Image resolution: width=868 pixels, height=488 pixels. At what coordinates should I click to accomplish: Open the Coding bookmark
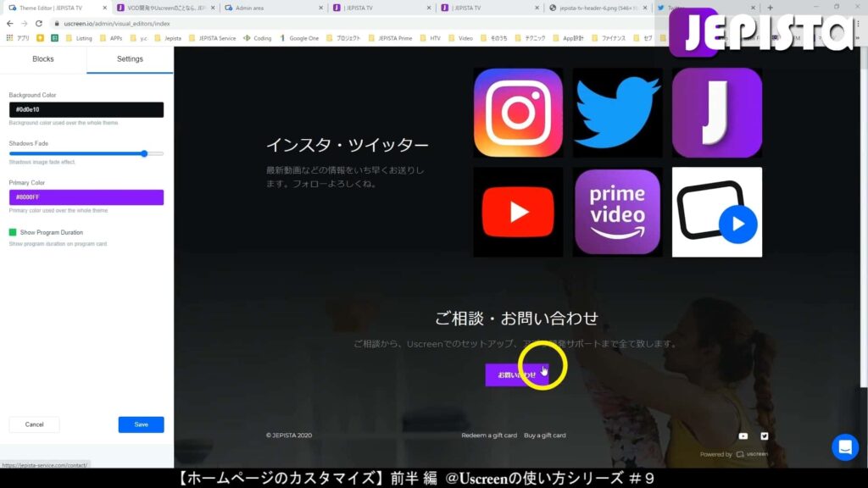tap(258, 38)
